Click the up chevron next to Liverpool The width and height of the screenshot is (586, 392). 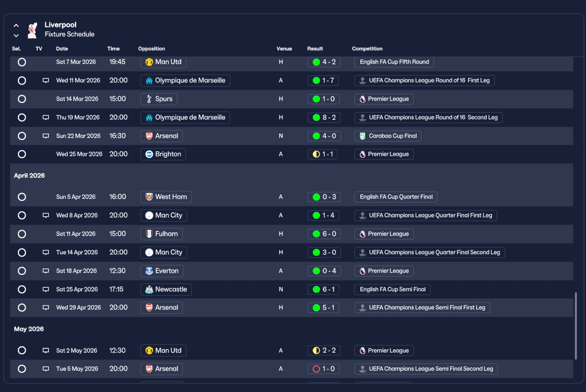16,26
